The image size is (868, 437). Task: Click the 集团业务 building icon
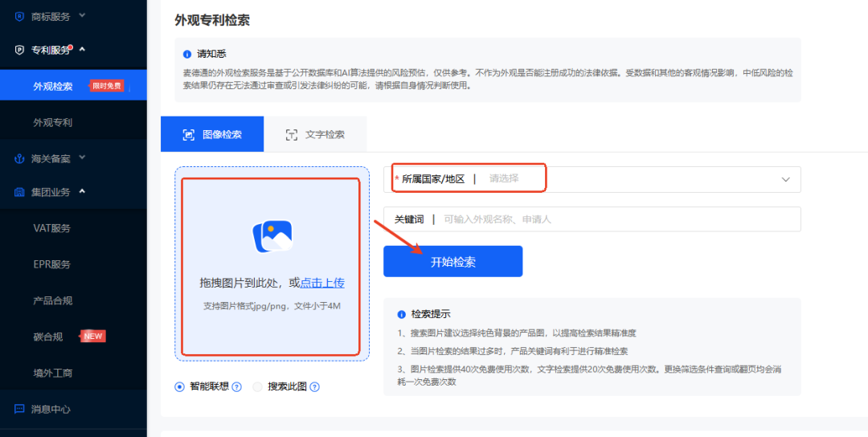click(x=19, y=193)
